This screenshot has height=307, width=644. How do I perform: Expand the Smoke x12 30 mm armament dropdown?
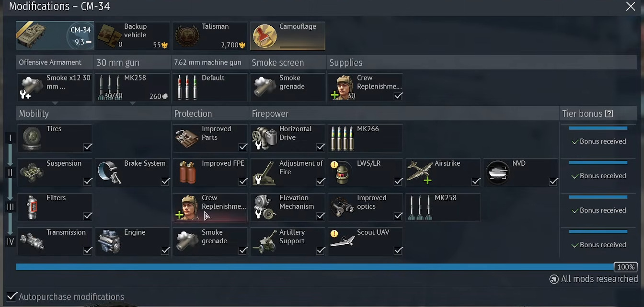(x=55, y=103)
